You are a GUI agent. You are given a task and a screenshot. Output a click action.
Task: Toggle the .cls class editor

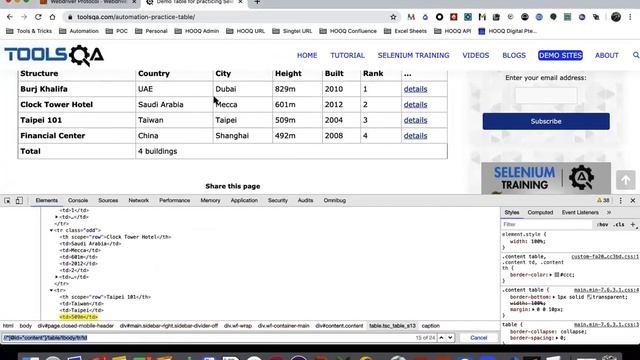coord(619,224)
